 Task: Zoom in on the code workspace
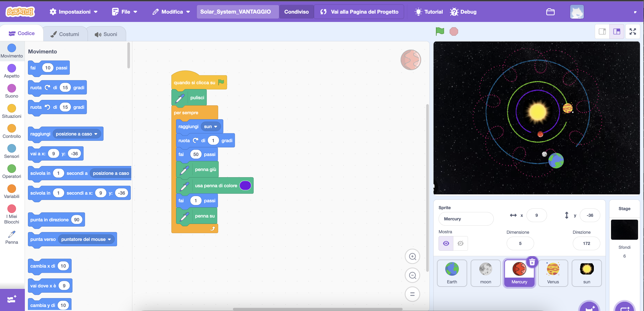click(412, 256)
